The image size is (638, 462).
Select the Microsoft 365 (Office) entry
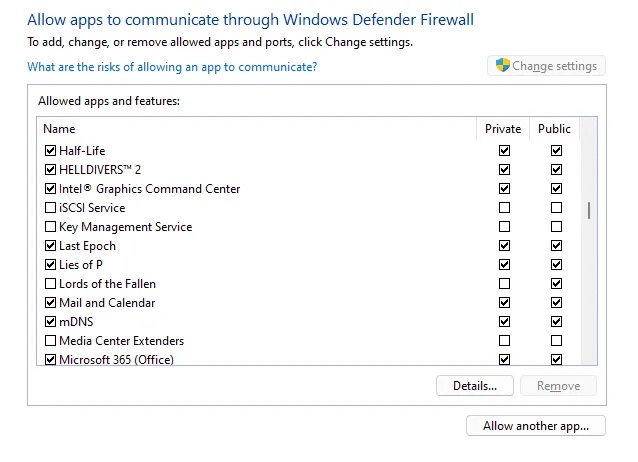pos(116,360)
